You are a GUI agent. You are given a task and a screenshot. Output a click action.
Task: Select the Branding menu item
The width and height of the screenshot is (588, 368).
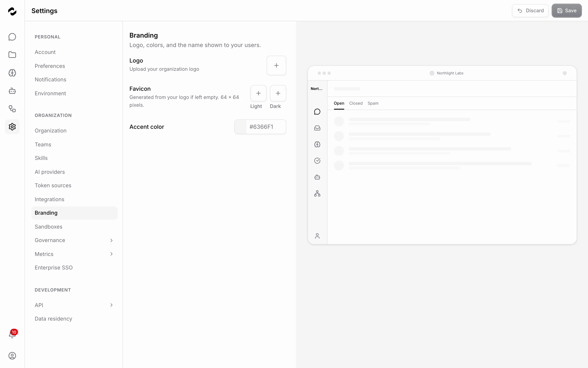74,213
